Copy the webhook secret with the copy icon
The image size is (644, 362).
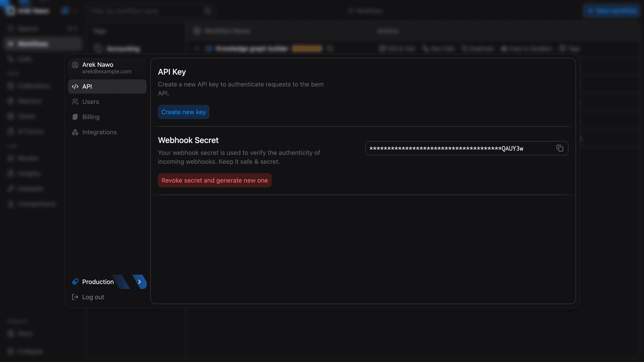pos(560,148)
